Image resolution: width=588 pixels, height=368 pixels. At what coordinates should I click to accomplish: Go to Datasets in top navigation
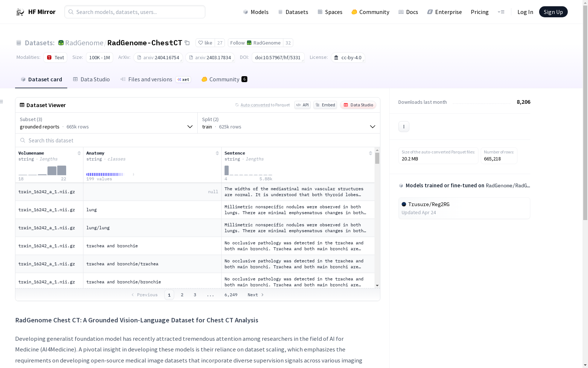click(x=293, y=12)
